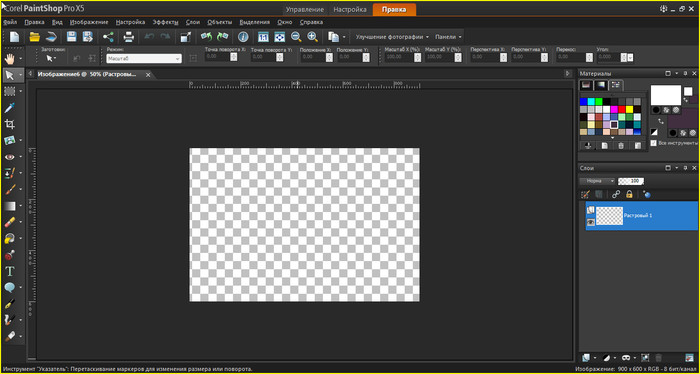Viewport: 700px width, 374px height.
Task: Click the swap foreground and background materials arrow
Action: tap(661, 121)
